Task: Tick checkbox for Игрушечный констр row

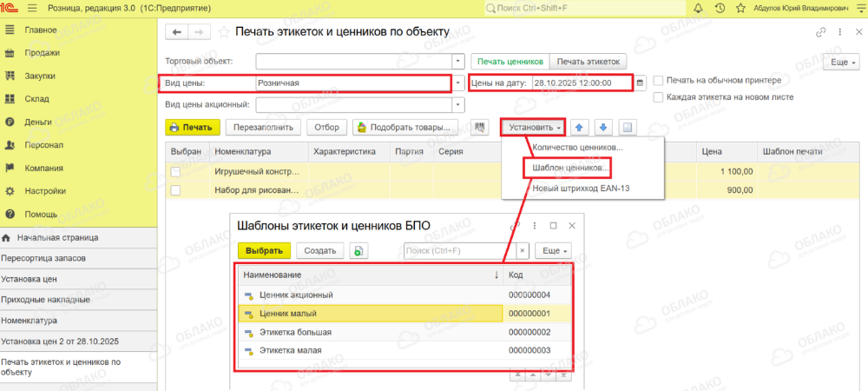Action: [175, 172]
